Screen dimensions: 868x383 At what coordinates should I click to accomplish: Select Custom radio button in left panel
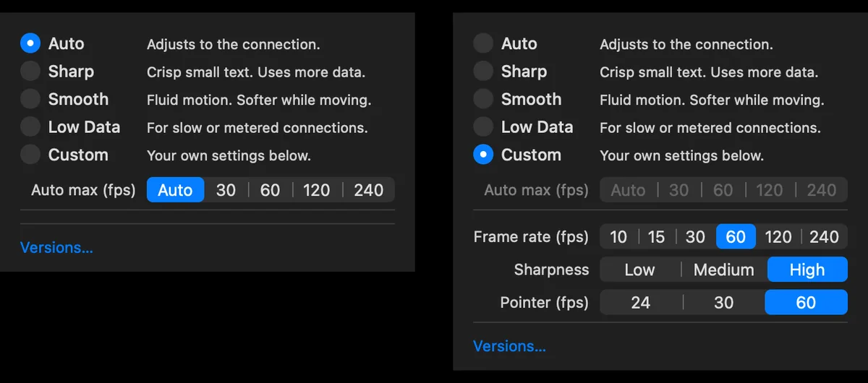point(30,155)
